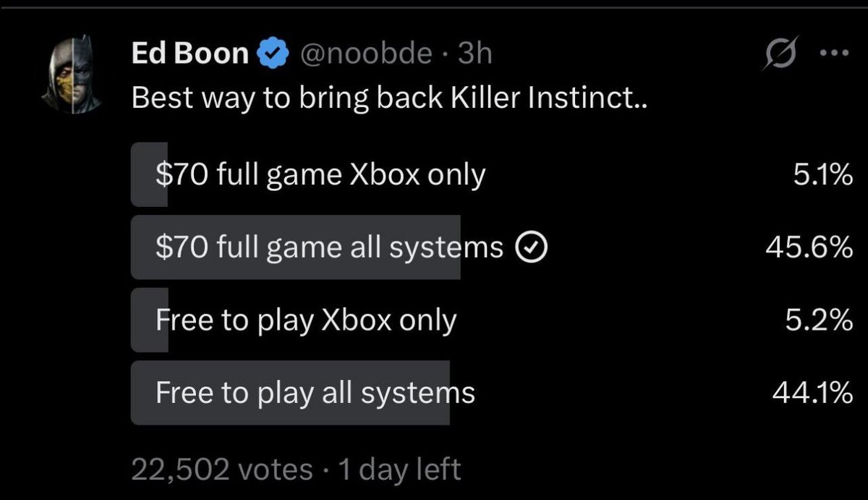Click the blue verified badge

click(x=274, y=53)
